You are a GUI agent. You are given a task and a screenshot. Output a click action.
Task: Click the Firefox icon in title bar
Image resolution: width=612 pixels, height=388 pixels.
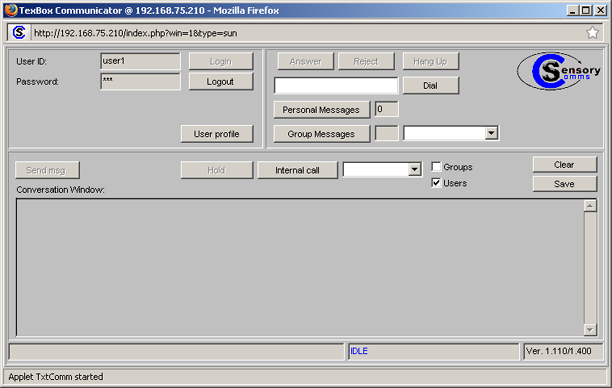point(11,10)
